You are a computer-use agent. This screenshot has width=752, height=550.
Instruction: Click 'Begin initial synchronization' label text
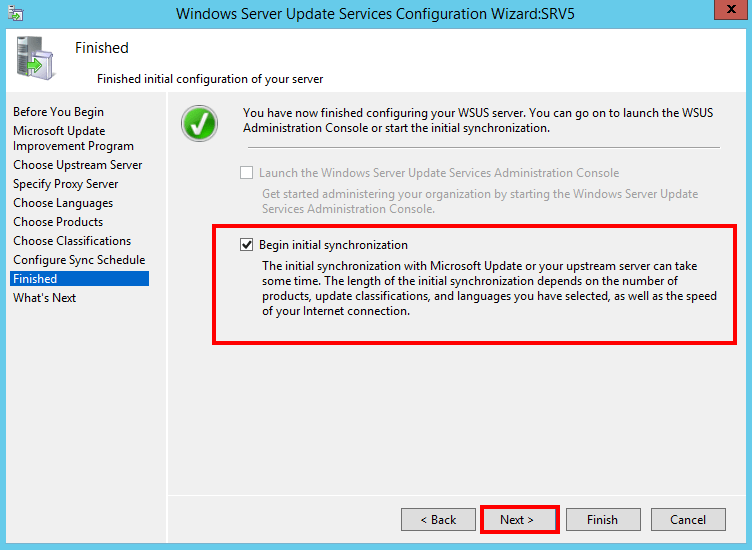(x=333, y=245)
